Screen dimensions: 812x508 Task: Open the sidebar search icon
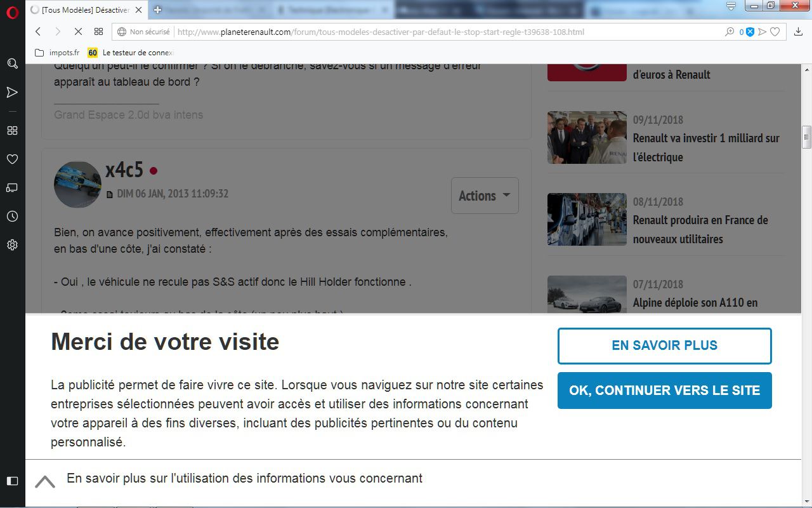[12, 63]
